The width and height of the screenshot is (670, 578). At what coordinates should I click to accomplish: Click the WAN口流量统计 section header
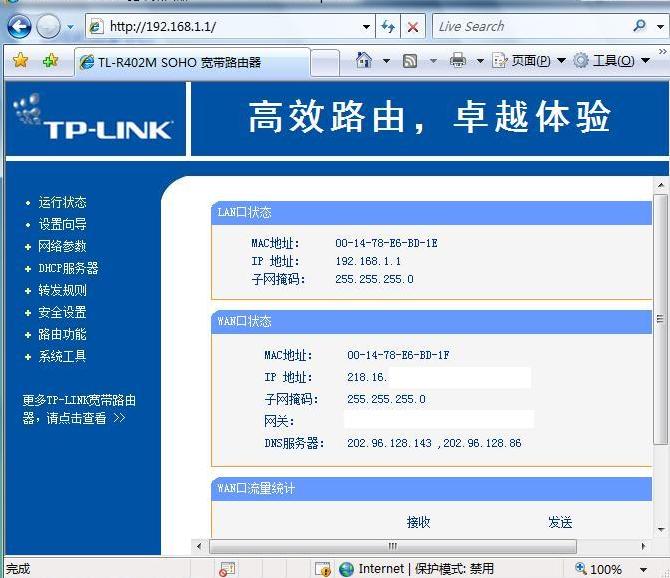(x=432, y=488)
